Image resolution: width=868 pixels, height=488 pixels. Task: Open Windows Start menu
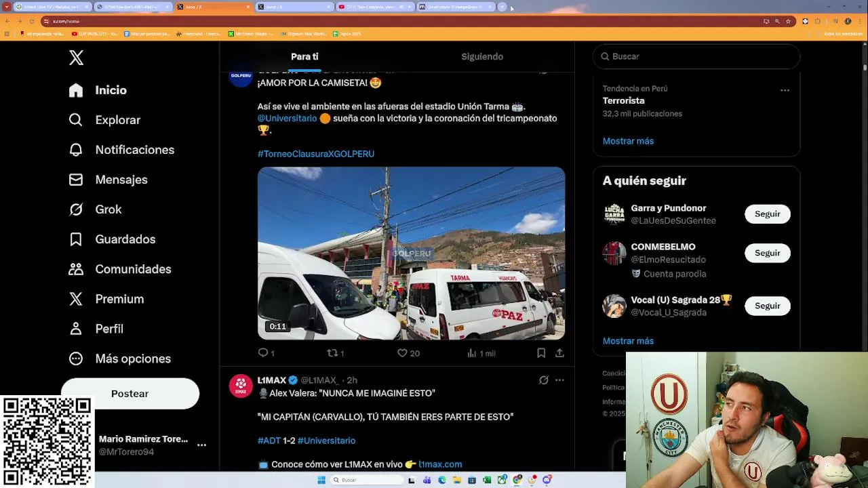[321, 480]
